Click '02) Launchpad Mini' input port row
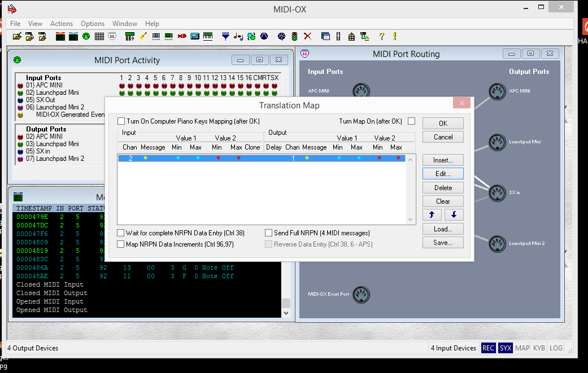The width and height of the screenshot is (588, 373). tap(52, 93)
